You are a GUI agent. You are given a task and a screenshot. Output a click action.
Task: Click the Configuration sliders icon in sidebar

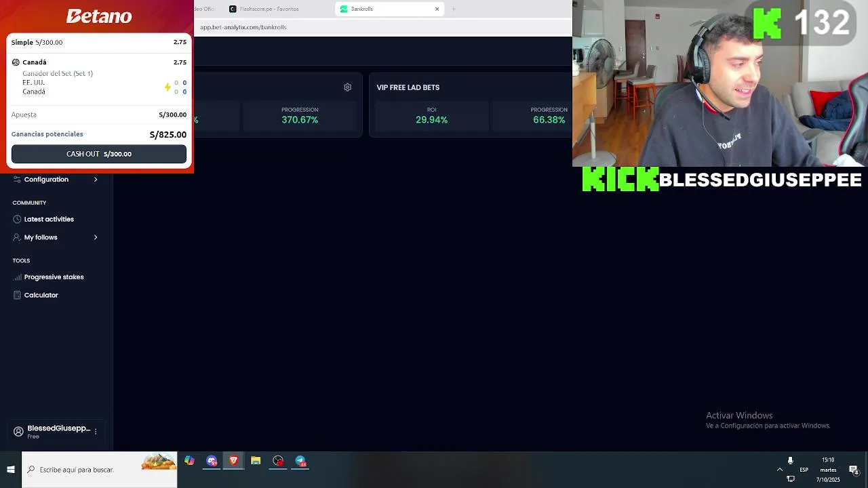pyautogui.click(x=17, y=180)
